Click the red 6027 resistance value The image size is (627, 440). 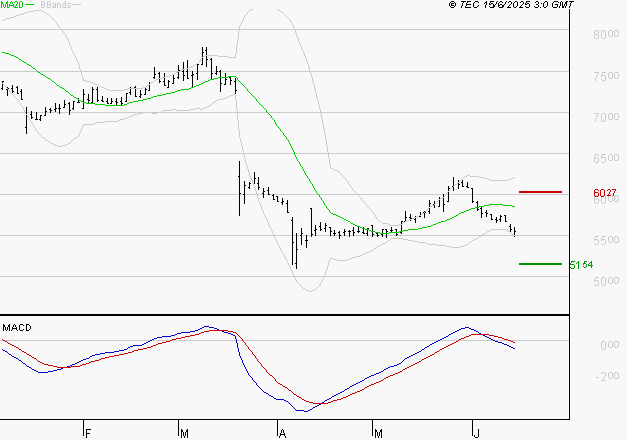605,193
